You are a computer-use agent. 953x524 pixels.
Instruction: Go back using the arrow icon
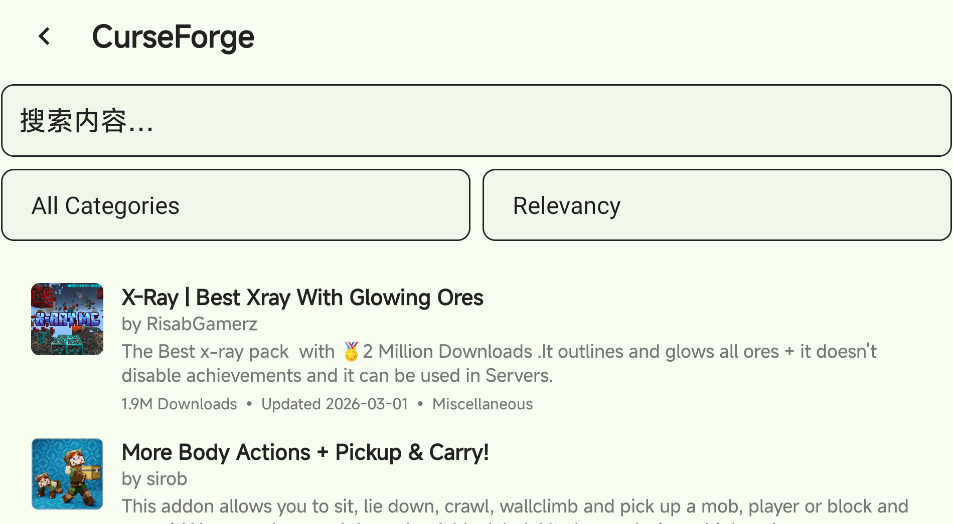(44, 36)
